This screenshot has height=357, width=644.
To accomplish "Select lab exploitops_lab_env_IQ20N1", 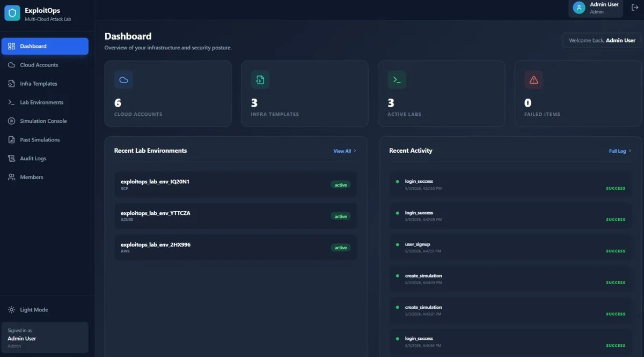I will (x=236, y=184).
